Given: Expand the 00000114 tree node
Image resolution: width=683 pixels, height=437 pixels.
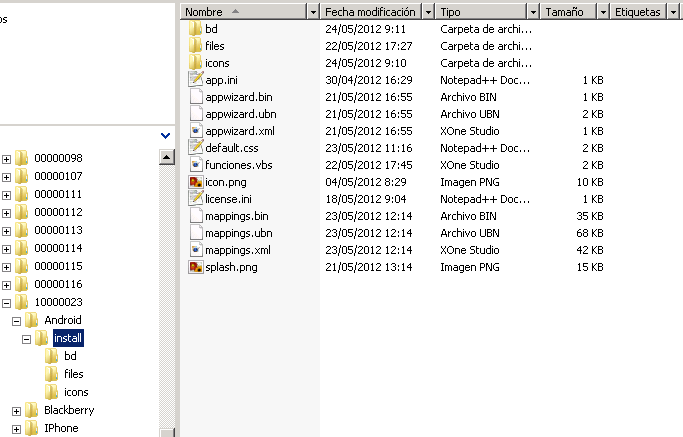Looking at the screenshot, I should 6,249.
